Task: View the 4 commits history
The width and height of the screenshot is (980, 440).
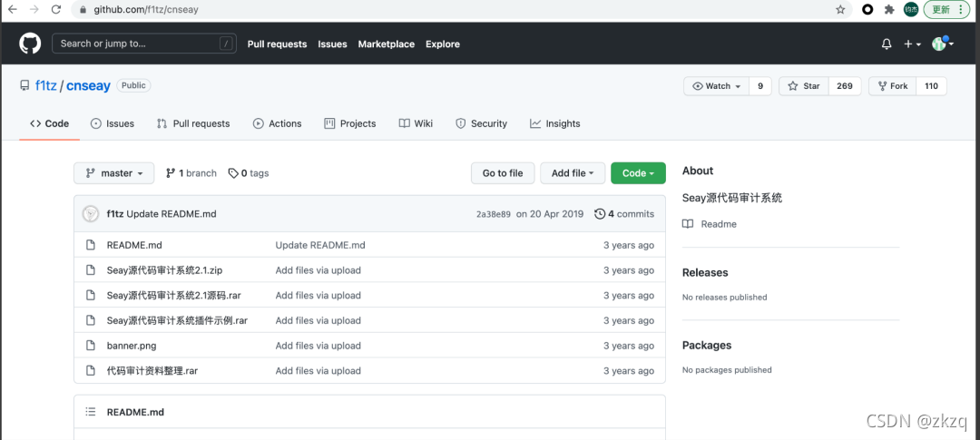Action: [x=623, y=214]
